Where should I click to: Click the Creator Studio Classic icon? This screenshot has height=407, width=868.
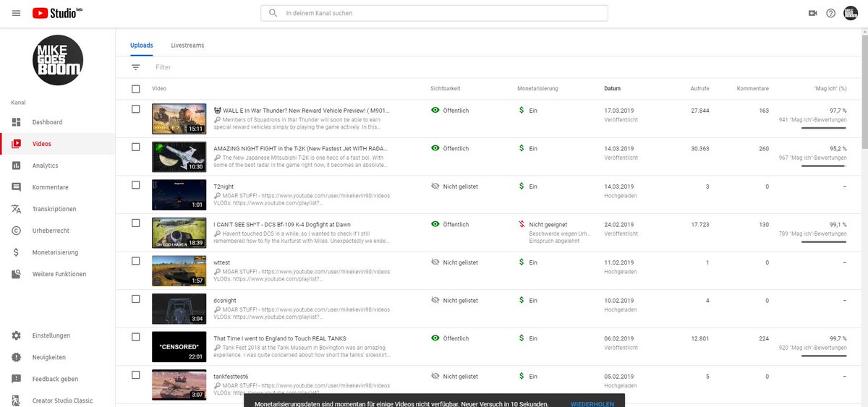(x=17, y=400)
